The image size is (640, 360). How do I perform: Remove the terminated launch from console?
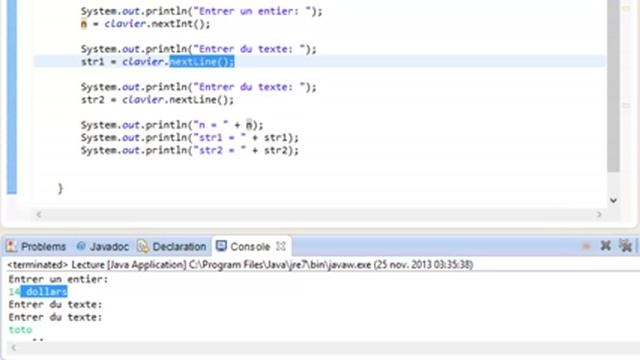(x=606, y=246)
